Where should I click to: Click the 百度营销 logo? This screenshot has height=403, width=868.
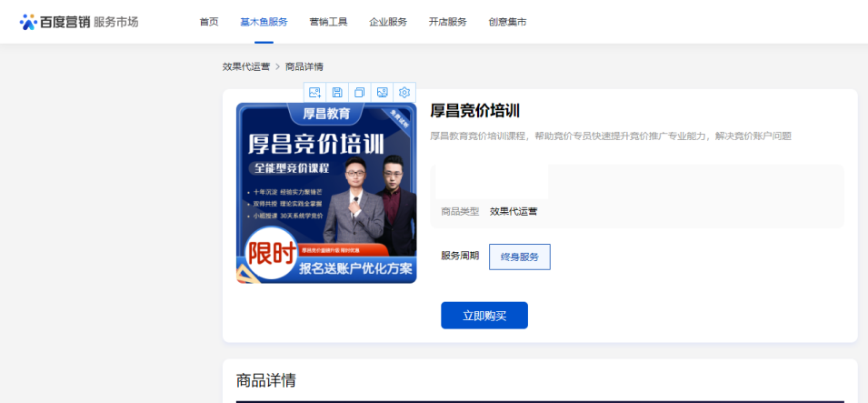click(55, 22)
